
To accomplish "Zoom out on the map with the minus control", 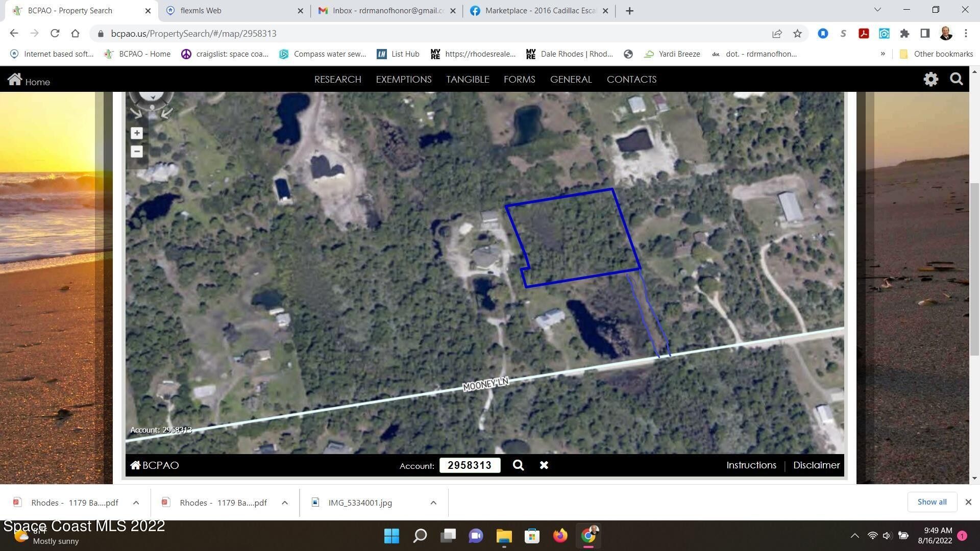I will coord(136,152).
